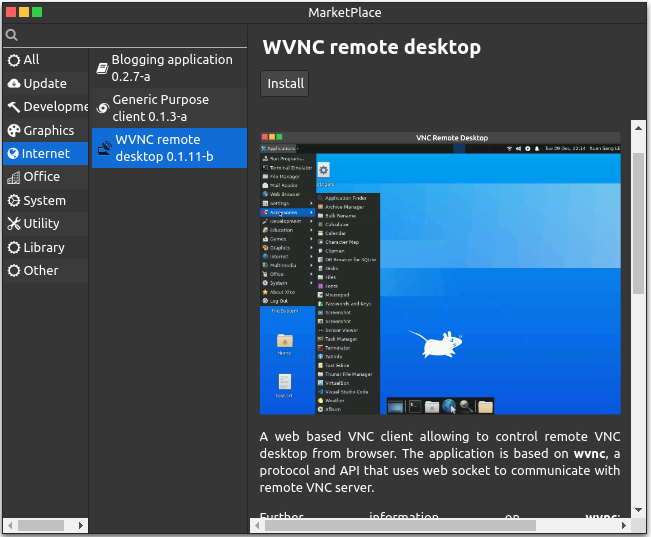The height and width of the screenshot is (537, 651).
Task: Install WVNC remote desktop
Action: (285, 83)
